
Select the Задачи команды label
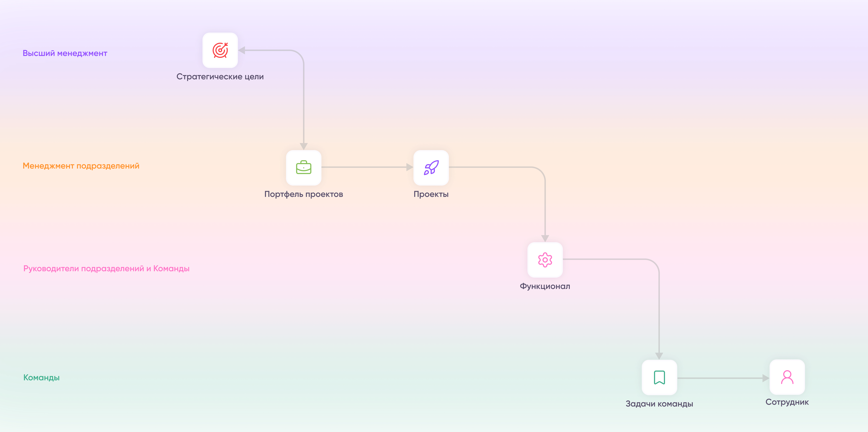click(659, 404)
